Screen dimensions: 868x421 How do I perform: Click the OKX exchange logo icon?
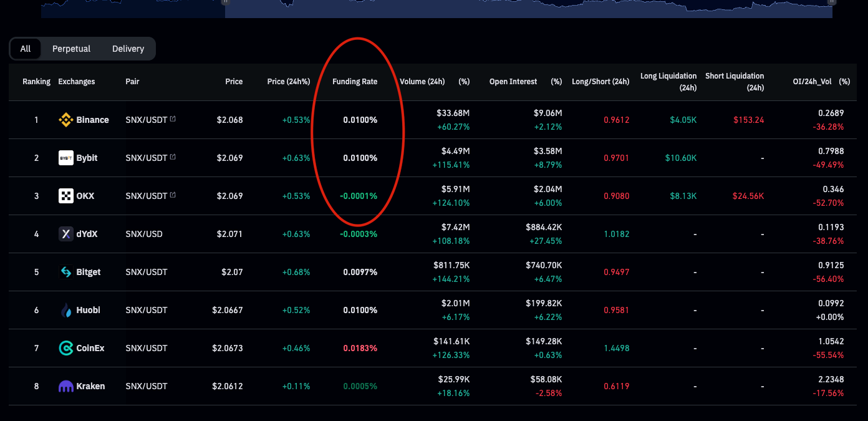(65, 196)
